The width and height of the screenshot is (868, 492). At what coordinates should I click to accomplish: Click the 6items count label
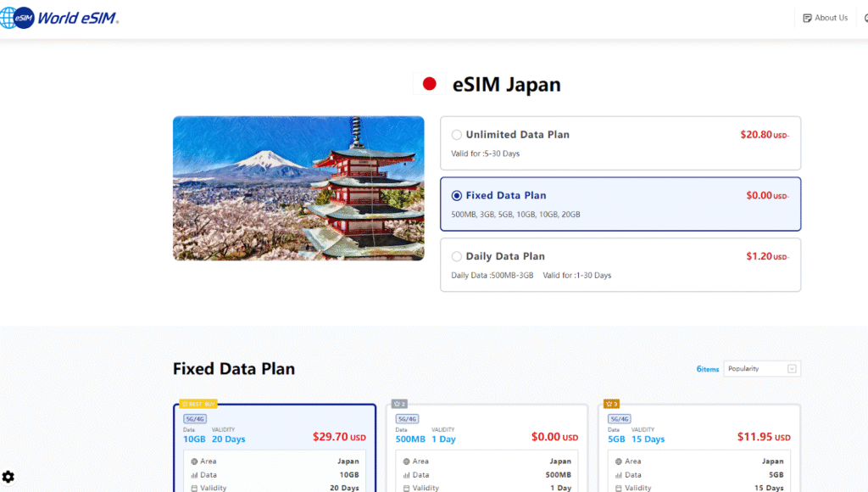(708, 369)
